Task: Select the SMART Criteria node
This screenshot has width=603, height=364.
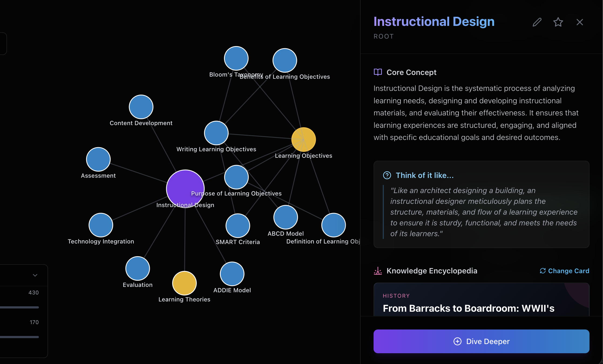Action: (238, 225)
